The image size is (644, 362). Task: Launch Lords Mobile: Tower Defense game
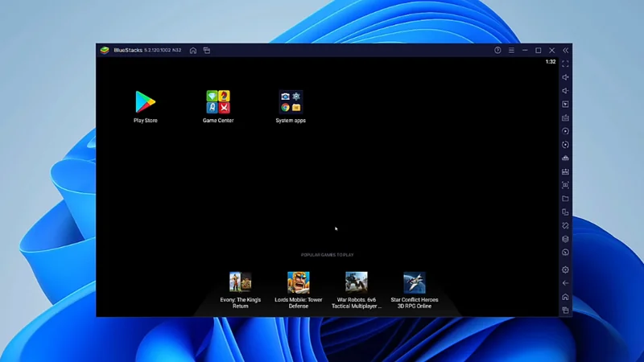pos(298,282)
